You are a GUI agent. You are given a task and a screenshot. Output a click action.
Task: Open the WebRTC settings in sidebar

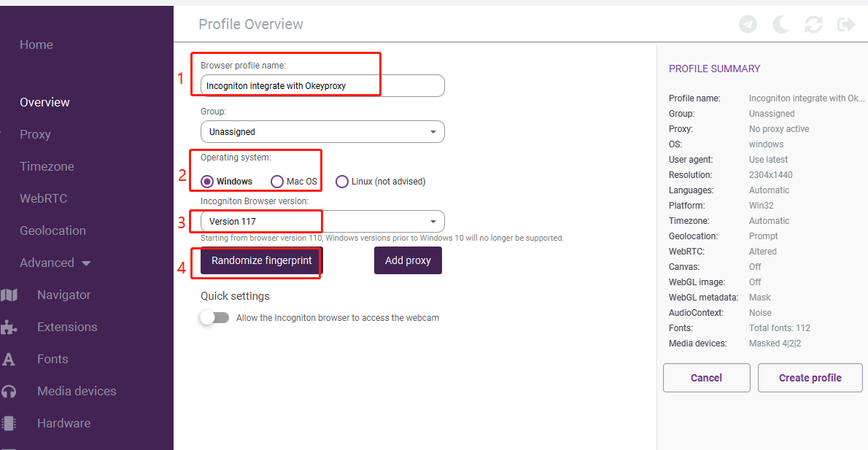coord(43,199)
